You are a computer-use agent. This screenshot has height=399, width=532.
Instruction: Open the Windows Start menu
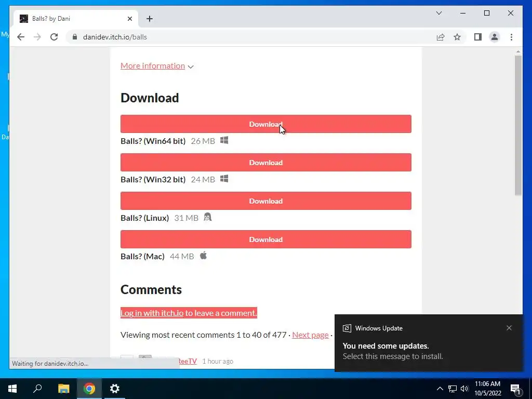pyautogui.click(x=12, y=389)
